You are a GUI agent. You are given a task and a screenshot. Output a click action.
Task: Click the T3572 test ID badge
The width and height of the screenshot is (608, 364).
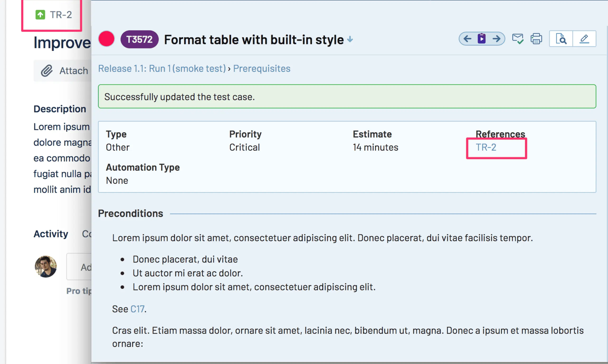coord(139,39)
